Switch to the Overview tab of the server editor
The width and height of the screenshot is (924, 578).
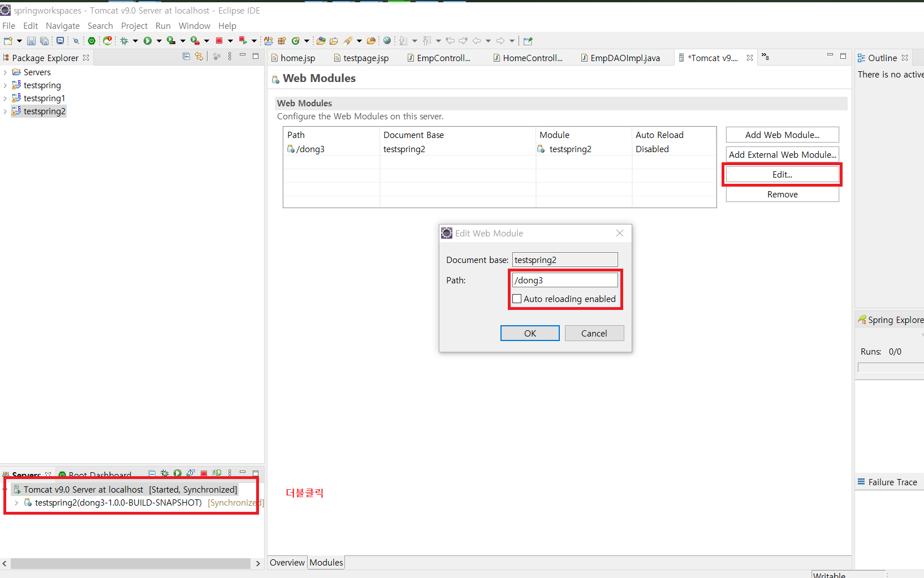287,562
